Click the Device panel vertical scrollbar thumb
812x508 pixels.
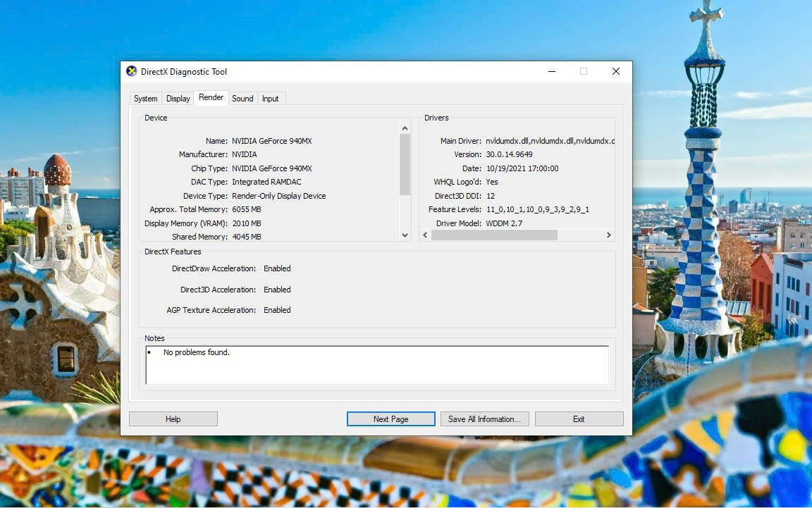(405, 164)
